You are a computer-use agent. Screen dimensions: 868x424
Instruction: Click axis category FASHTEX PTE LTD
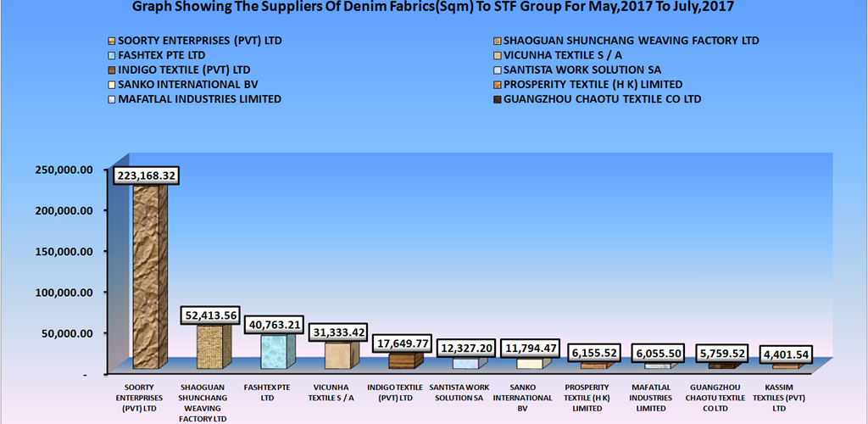click(267, 393)
